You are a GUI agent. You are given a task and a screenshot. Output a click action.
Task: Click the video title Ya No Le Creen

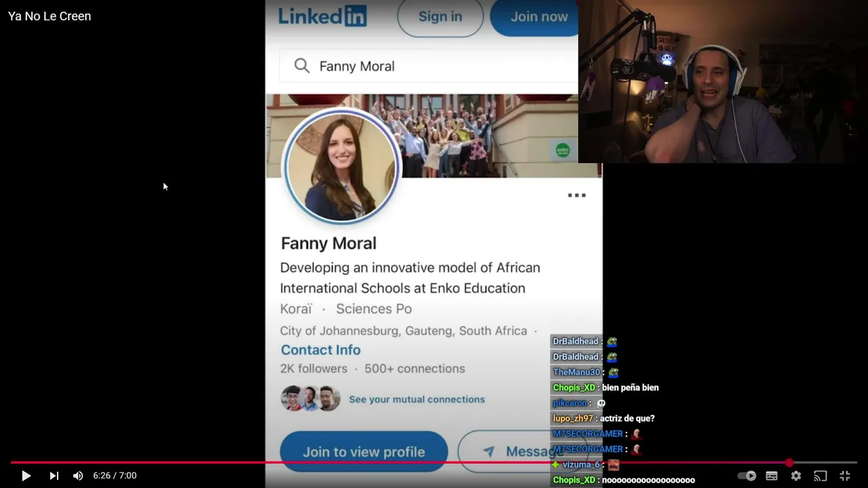[50, 16]
